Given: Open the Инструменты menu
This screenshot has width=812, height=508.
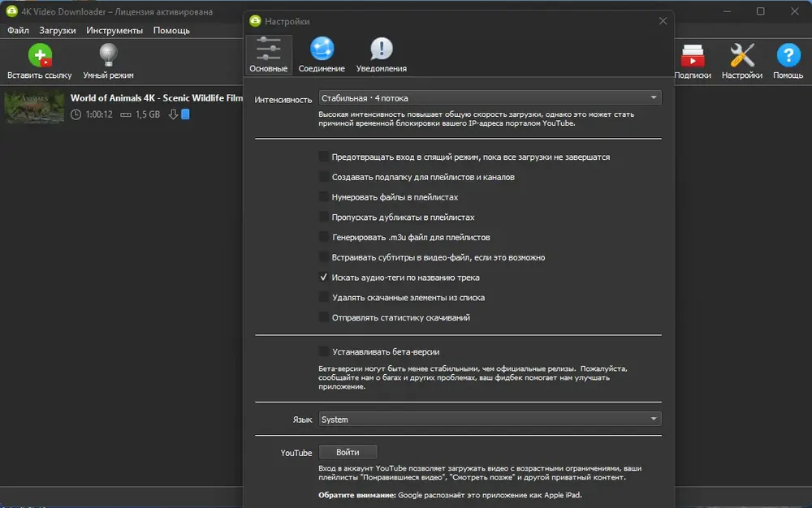Looking at the screenshot, I should (114, 31).
